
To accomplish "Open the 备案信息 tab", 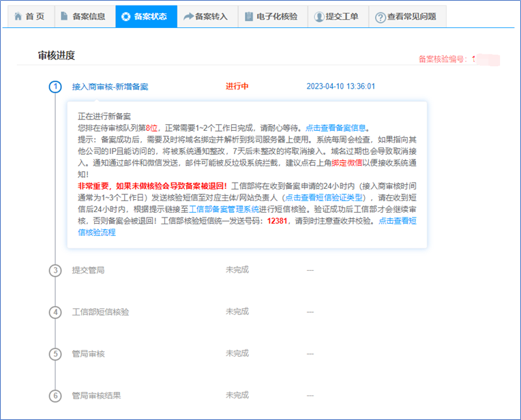I will click(88, 16).
